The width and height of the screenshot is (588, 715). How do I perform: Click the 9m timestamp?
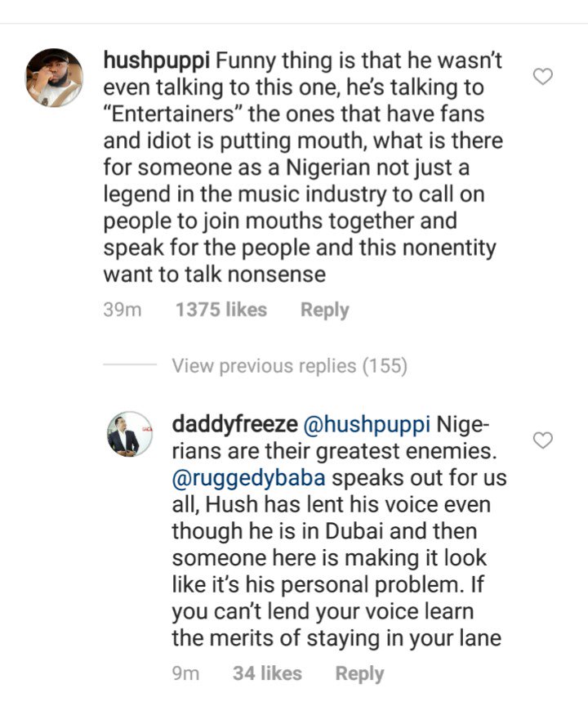click(x=186, y=674)
